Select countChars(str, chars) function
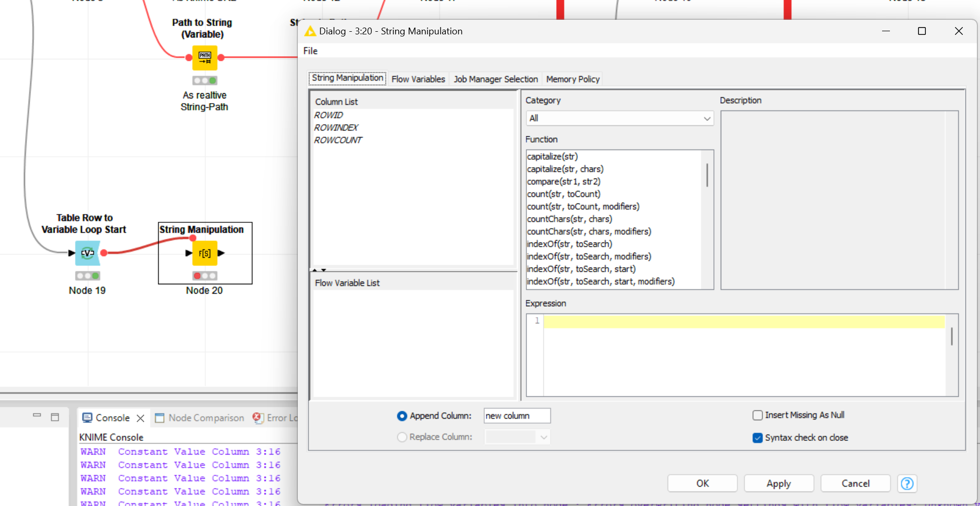The width and height of the screenshot is (980, 506). (x=570, y=219)
